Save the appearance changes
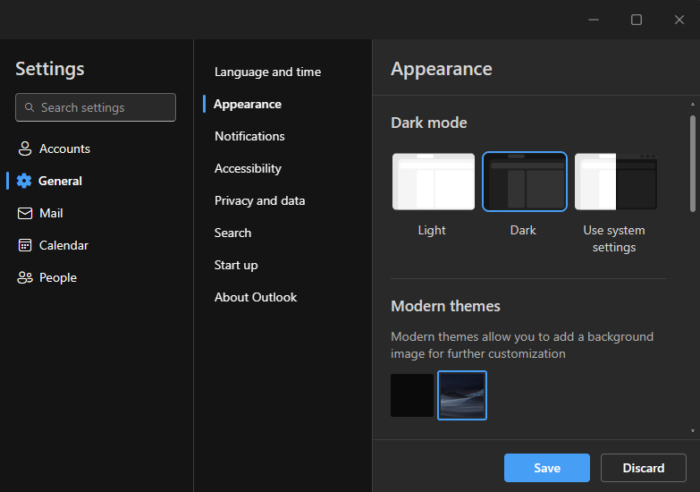The image size is (700, 492). pyautogui.click(x=547, y=468)
